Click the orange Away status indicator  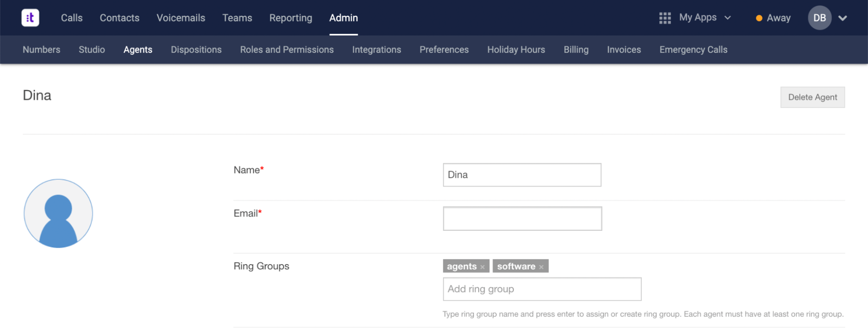759,18
